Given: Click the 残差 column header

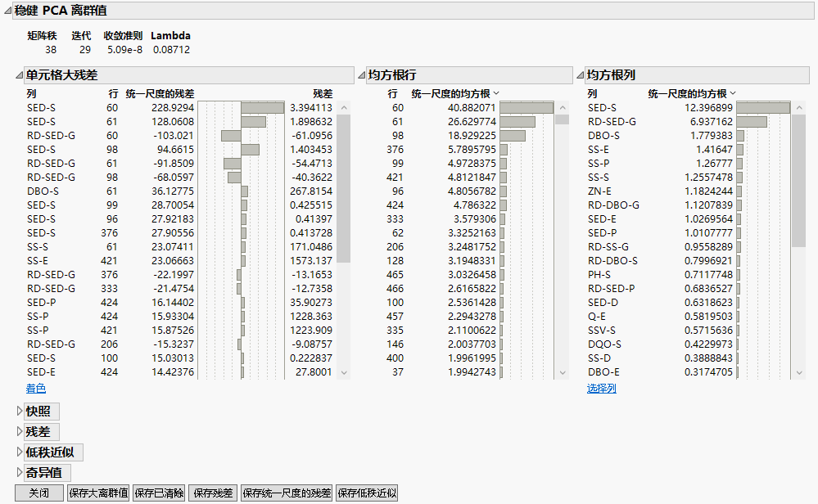Looking at the screenshot, I should pyautogui.click(x=323, y=94).
